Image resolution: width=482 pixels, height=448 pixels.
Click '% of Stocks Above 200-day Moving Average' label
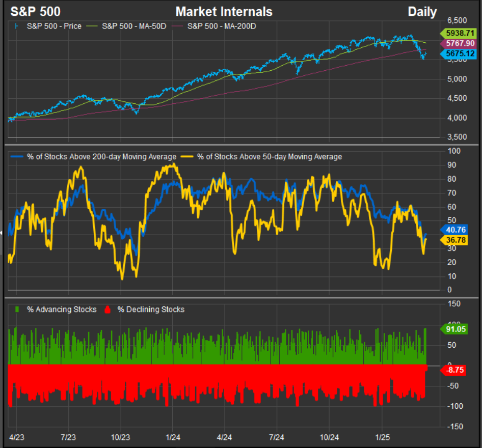102,157
